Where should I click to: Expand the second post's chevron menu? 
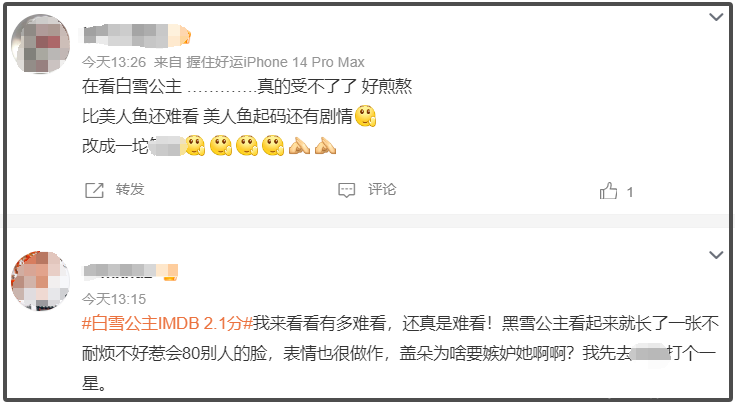(716, 255)
